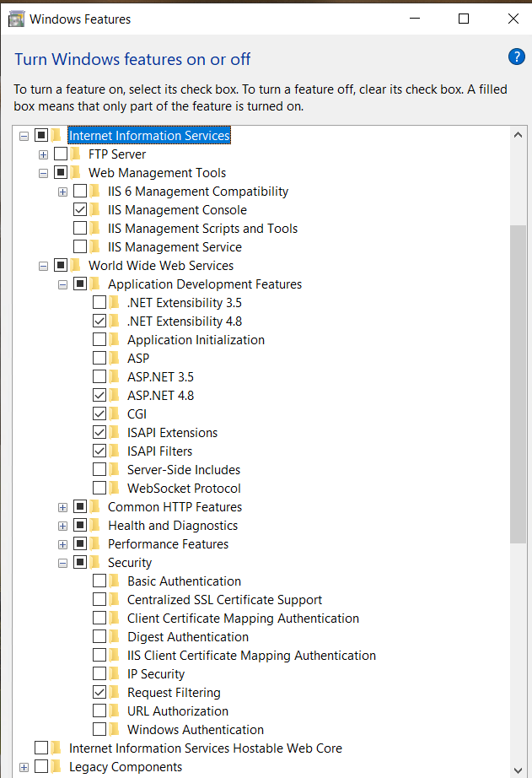Enable the Windows Authentication checkbox
This screenshot has height=778, width=532.
tap(99, 729)
